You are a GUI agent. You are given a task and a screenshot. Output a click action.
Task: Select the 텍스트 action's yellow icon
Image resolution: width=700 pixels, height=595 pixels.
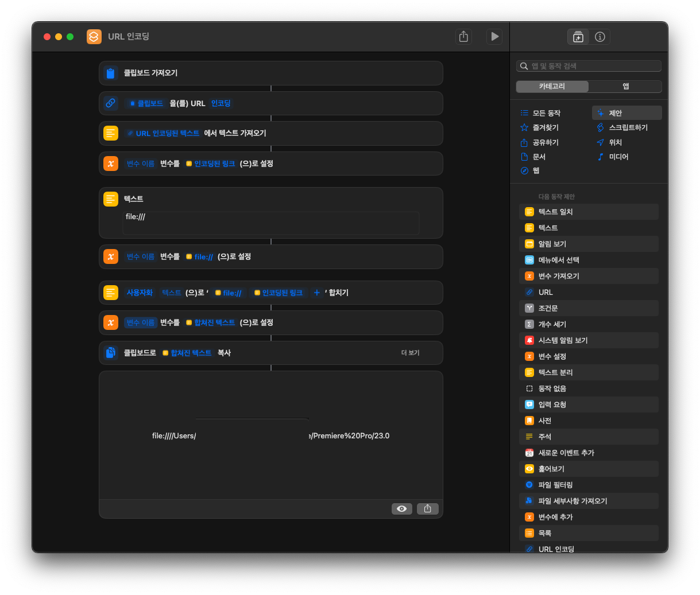pyautogui.click(x=111, y=199)
